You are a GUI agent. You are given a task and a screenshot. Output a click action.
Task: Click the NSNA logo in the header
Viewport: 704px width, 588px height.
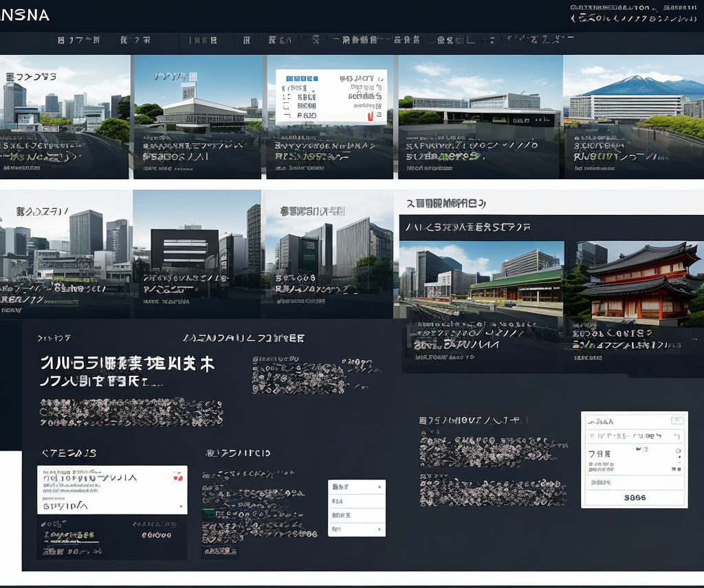click(x=25, y=15)
